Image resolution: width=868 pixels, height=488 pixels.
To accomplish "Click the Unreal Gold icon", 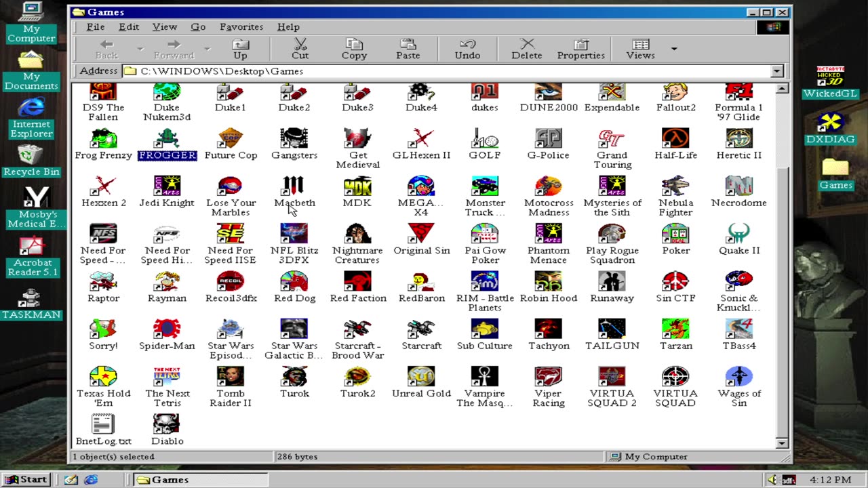I will tap(421, 376).
